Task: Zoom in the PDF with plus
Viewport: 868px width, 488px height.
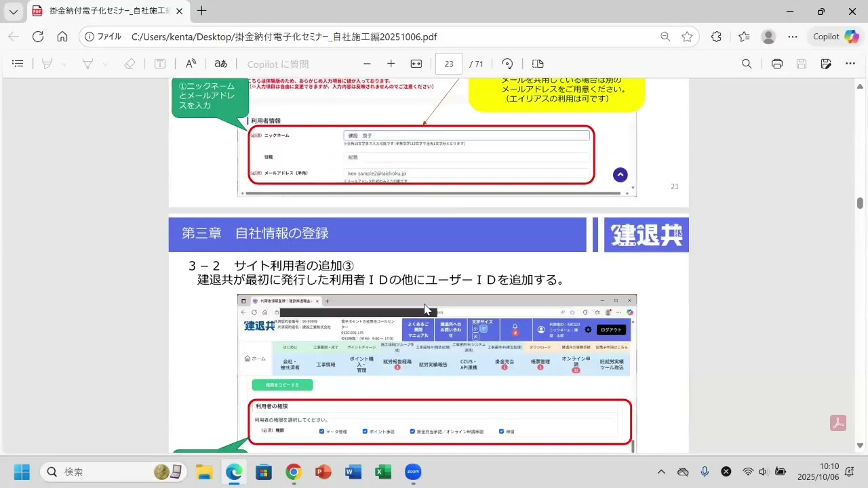Action: (x=391, y=64)
